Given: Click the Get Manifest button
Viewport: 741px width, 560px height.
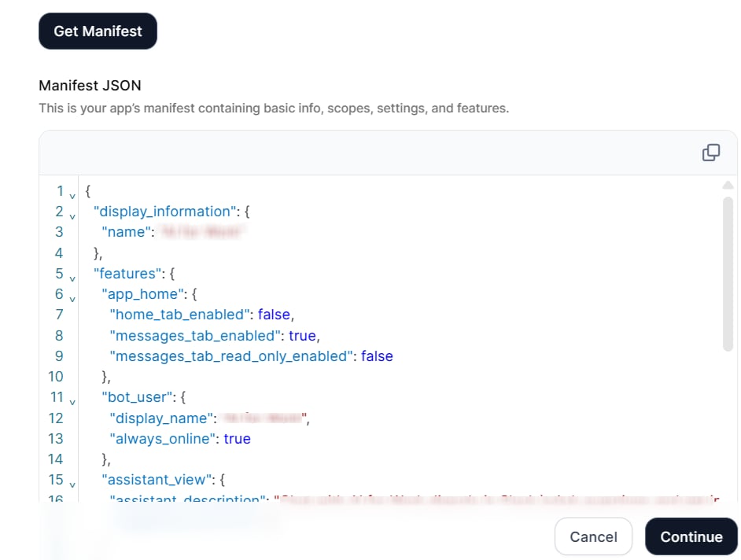Looking at the screenshot, I should [98, 31].
